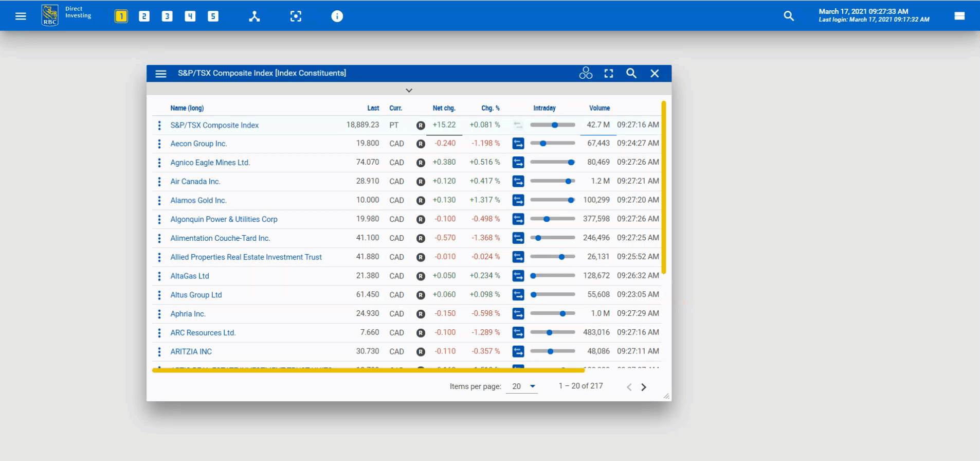Click trade icon for ARITZIA INC
The image size is (980, 461).
click(x=518, y=351)
